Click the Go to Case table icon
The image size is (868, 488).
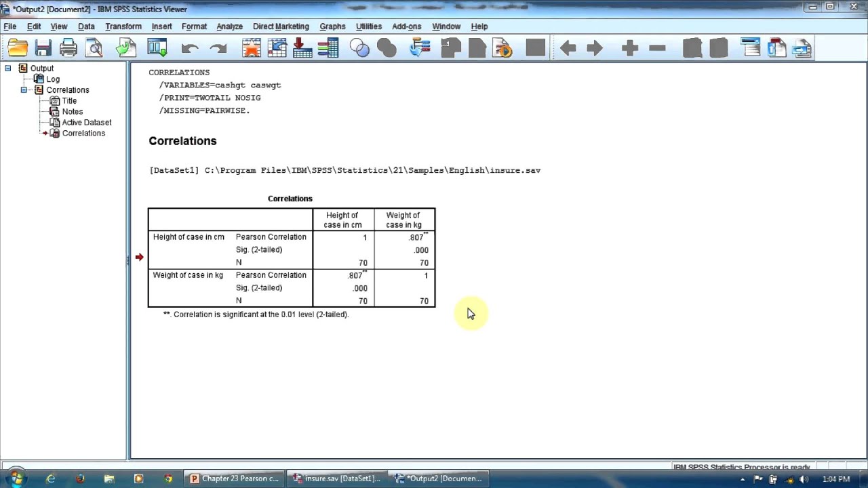pyautogui.click(x=277, y=48)
